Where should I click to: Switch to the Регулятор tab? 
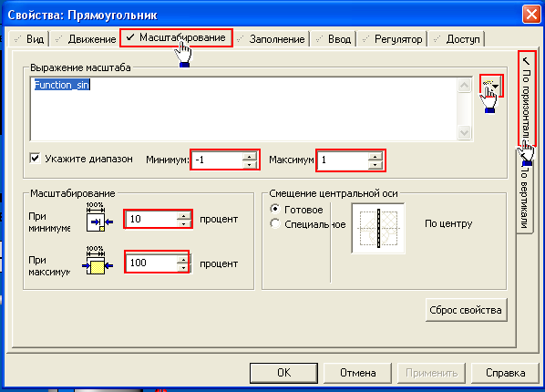pos(393,39)
